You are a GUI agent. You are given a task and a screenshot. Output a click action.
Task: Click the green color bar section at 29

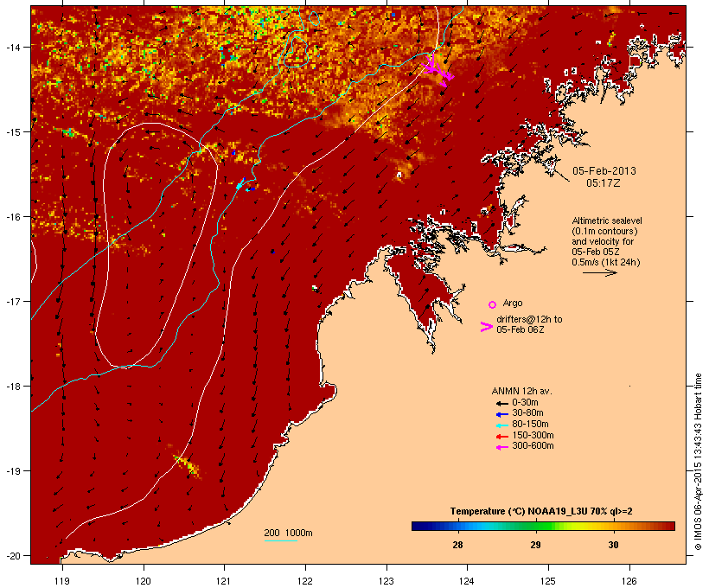coord(535,526)
